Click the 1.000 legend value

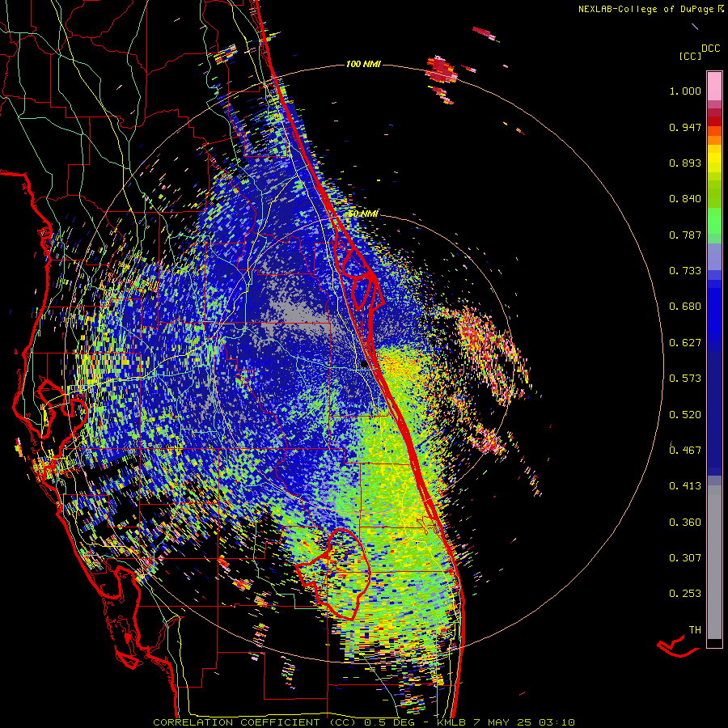[x=685, y=91]
